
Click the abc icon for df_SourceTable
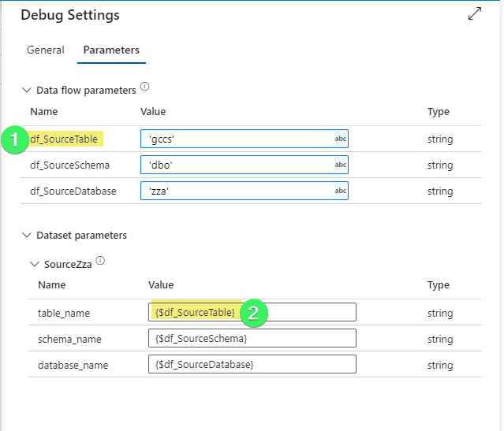point(341,139)
